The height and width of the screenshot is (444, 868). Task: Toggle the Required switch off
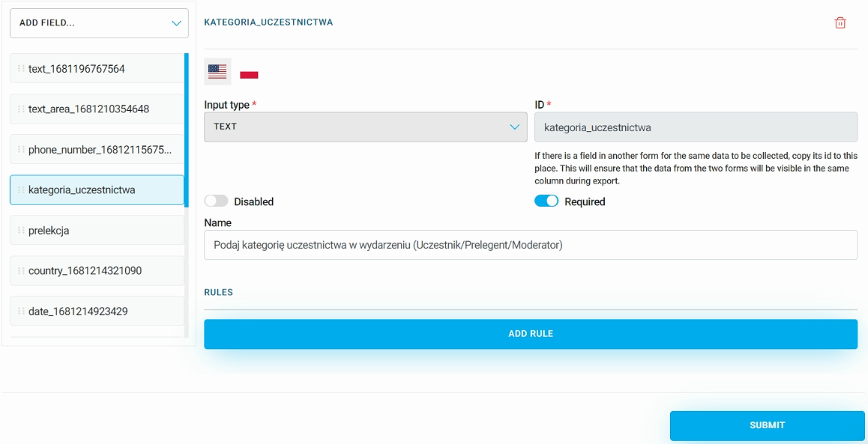546,201
